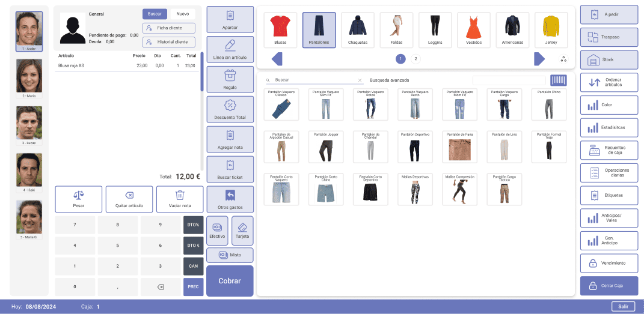644x314 pixels.
Task: Click Cerrar Caja
Action: pyautogui.click(x=609, y=286)
